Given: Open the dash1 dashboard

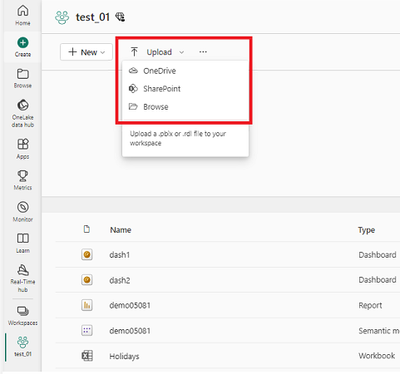Looking at the screenshot, I should (x=120, y=255).
